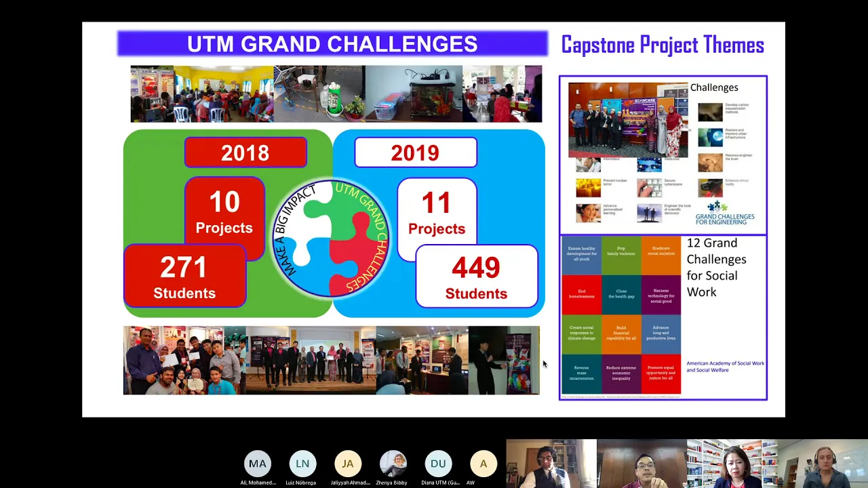Click 'Ensure healthy development for all youth' tile

tap(581, 256)
